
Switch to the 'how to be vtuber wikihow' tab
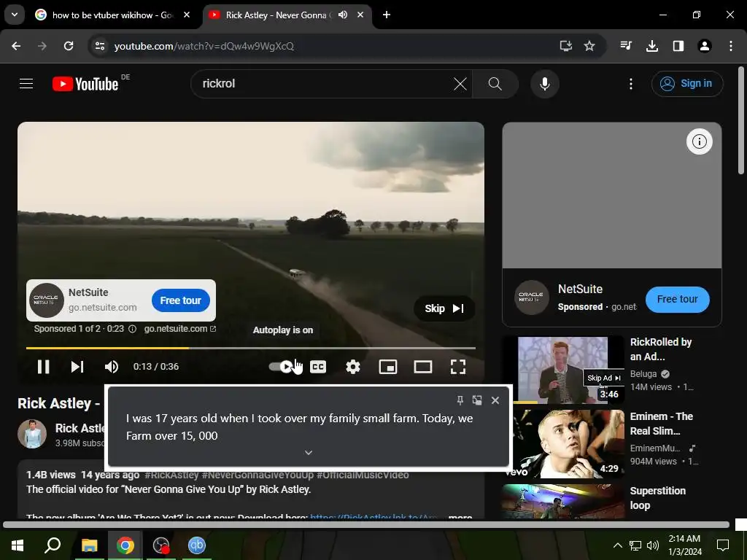coord(112,15)
